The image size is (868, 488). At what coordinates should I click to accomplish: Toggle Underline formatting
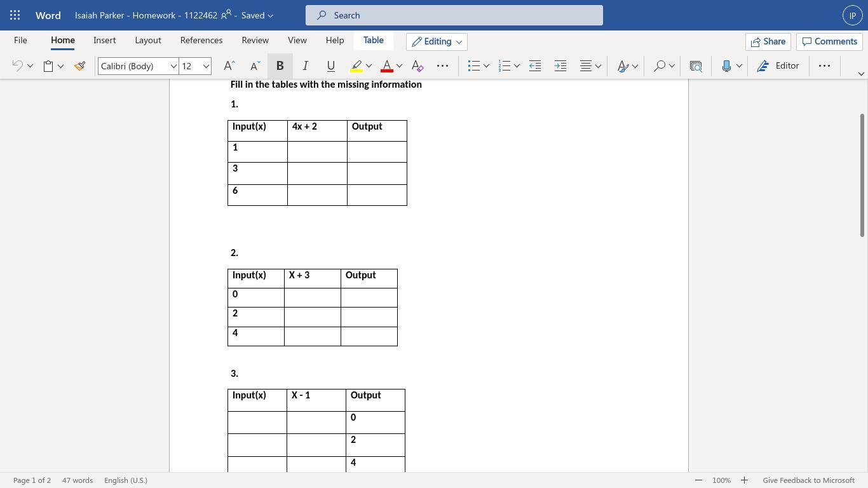(x=331, y=66)
